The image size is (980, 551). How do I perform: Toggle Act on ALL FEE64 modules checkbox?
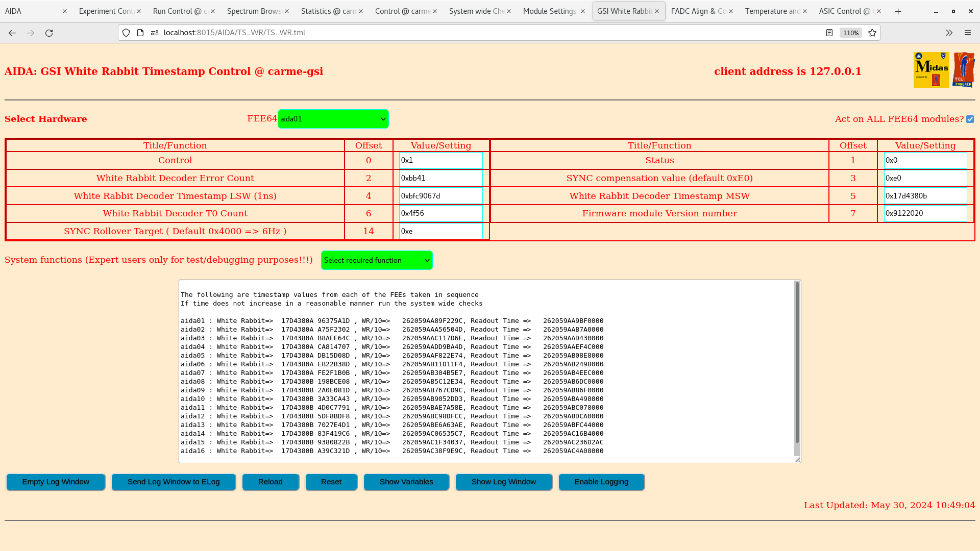click(x=970, y=119)
